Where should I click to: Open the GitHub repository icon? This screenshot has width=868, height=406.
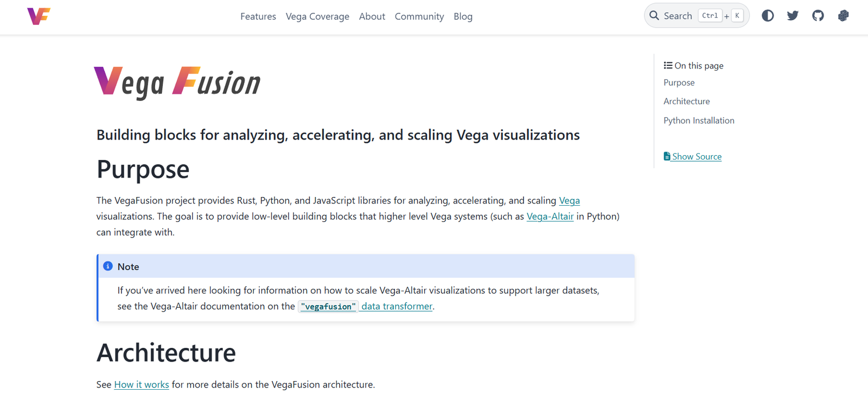point(818,16)
